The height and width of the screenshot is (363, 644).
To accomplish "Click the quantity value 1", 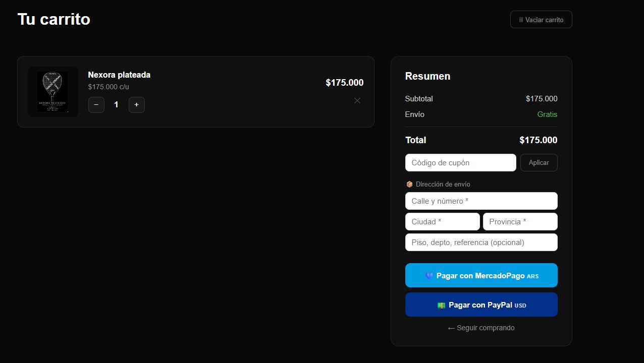I will (117, 105).
